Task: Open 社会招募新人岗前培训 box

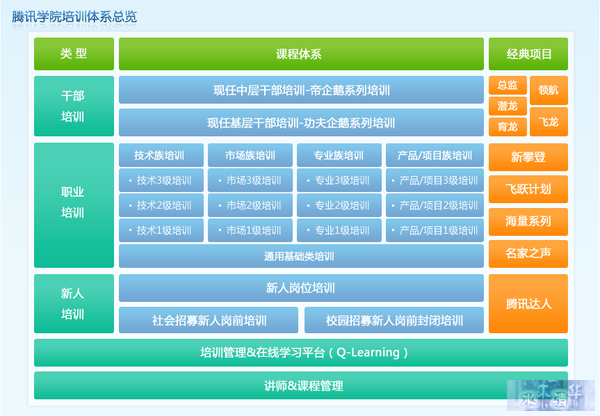Action: coord(209,320)
